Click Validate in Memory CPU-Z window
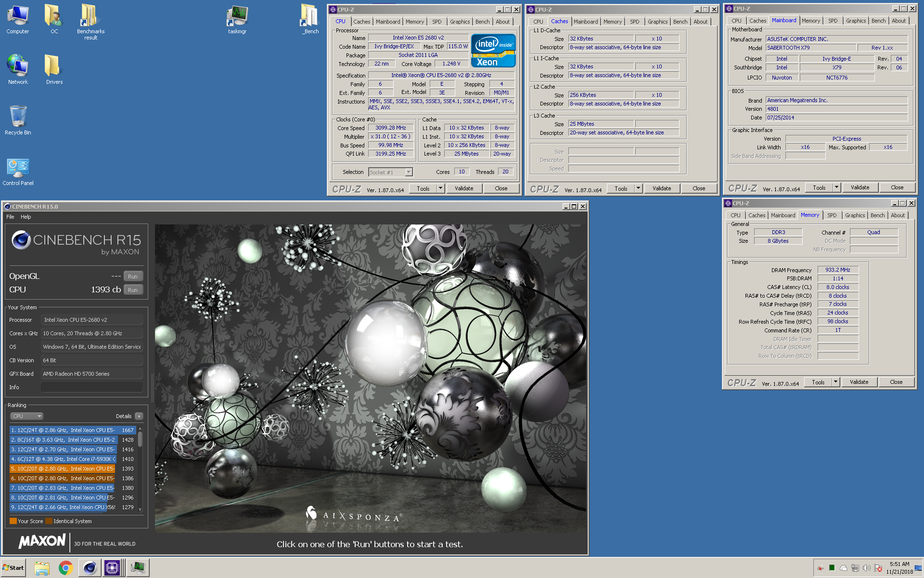 click(859, 382)
